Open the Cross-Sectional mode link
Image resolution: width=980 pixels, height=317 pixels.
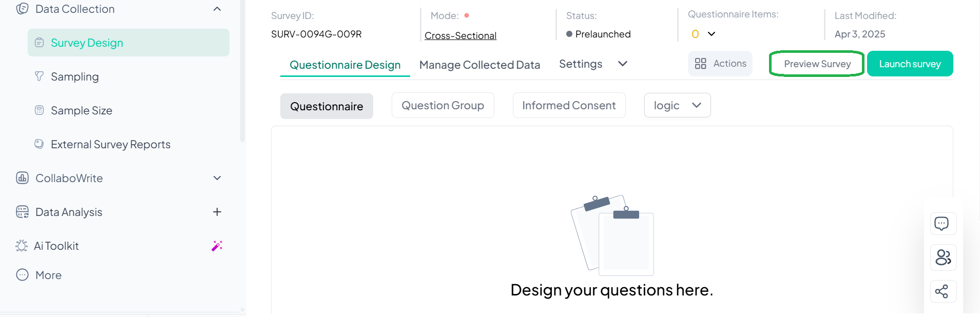pos(460,36)
